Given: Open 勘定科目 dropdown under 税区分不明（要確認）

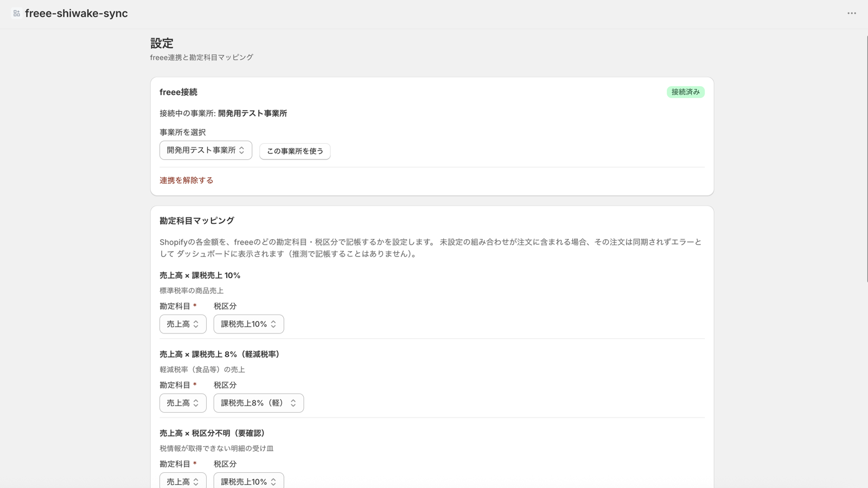Looking at the screenshot, I should pyautogui.click(x=183, y=481).
